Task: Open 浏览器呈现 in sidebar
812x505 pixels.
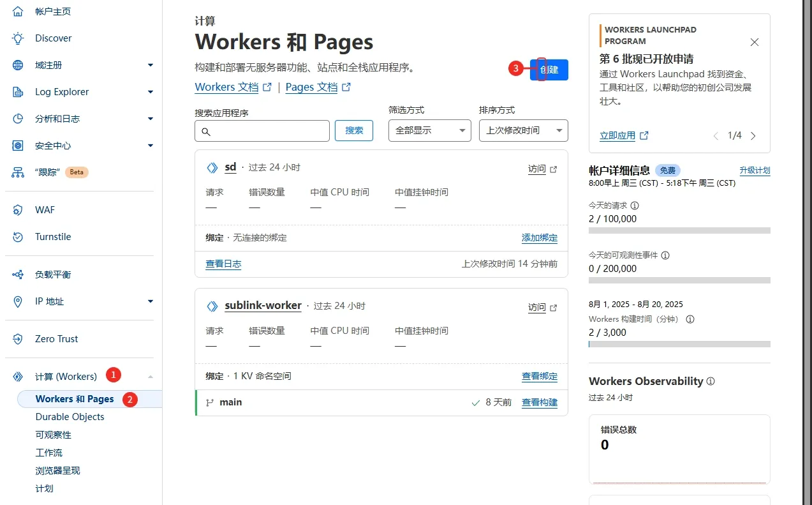Action: [57, 471]
